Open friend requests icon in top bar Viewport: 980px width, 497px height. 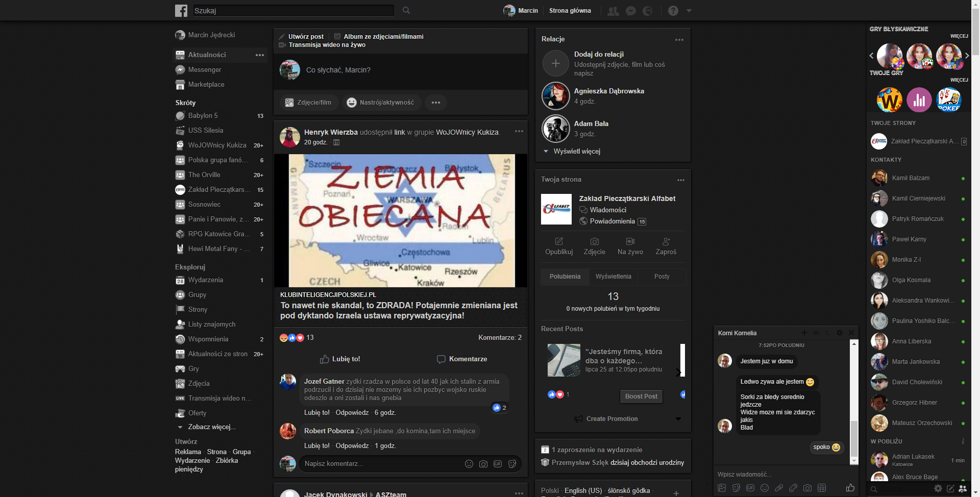[x=613, y=11]
